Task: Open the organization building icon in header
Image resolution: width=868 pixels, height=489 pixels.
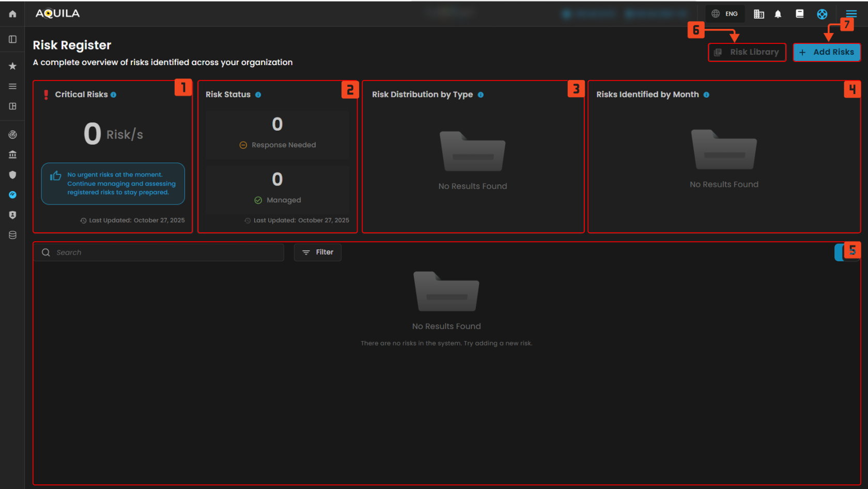Action: pos(758,14)
